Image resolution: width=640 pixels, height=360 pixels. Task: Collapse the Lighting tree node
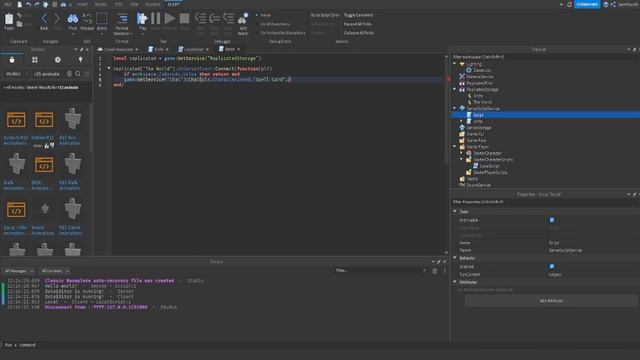coord(455,64)
